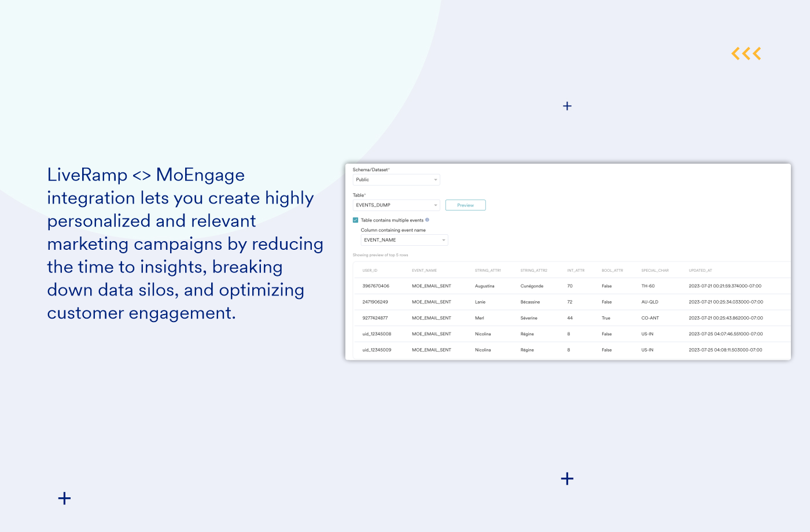Viewport: 810px width, 532px height.
Task: Click MOE_EMAIL_SENT in the 3967670406 row
Action: (x=432, y=286)
